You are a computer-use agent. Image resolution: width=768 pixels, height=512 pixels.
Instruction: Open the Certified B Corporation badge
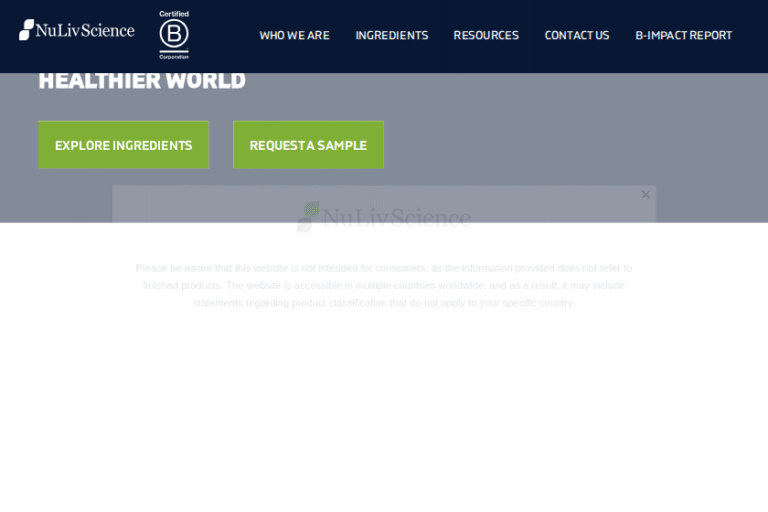click(174, 35)
